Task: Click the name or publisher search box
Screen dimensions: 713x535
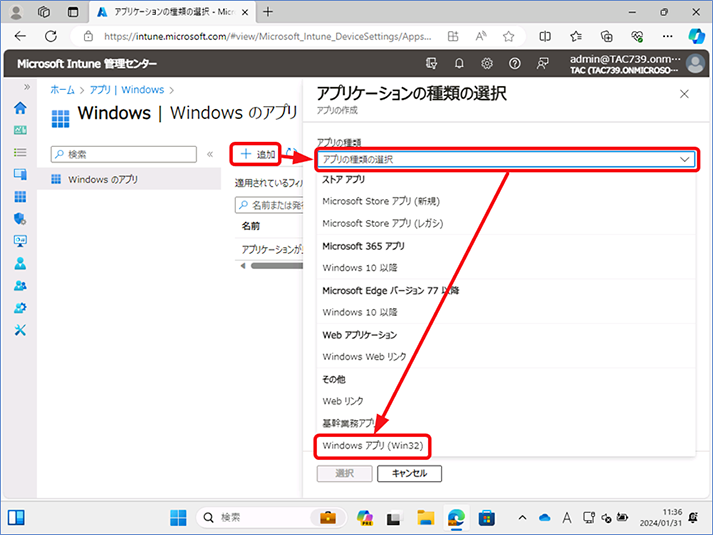Action: pyautogui.click(x=269, y=205)
